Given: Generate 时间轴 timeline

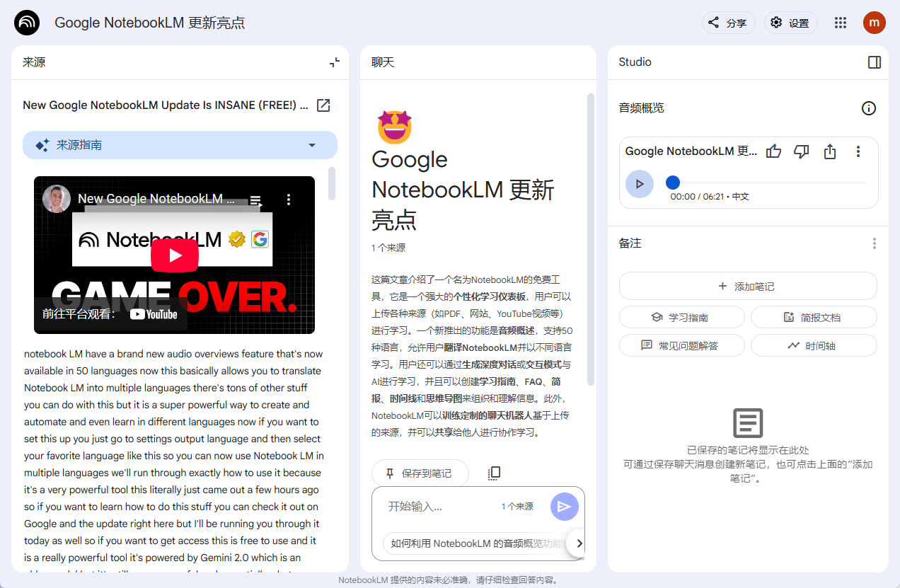Looking at the screenshot, I should 814,345.
